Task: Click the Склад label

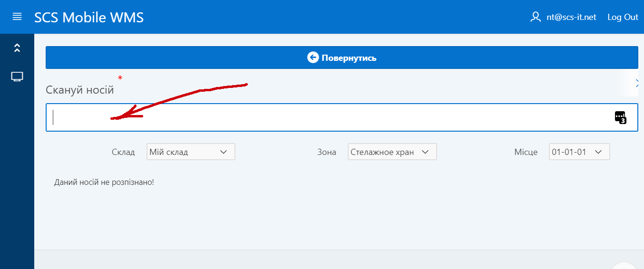Action: (x=123, y=152)
